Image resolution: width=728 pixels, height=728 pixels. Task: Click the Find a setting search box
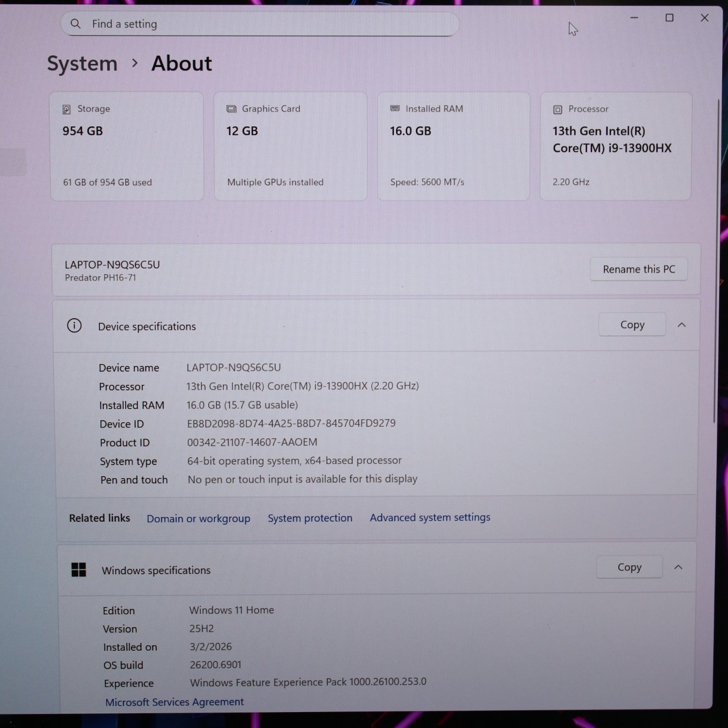[262, 24]
